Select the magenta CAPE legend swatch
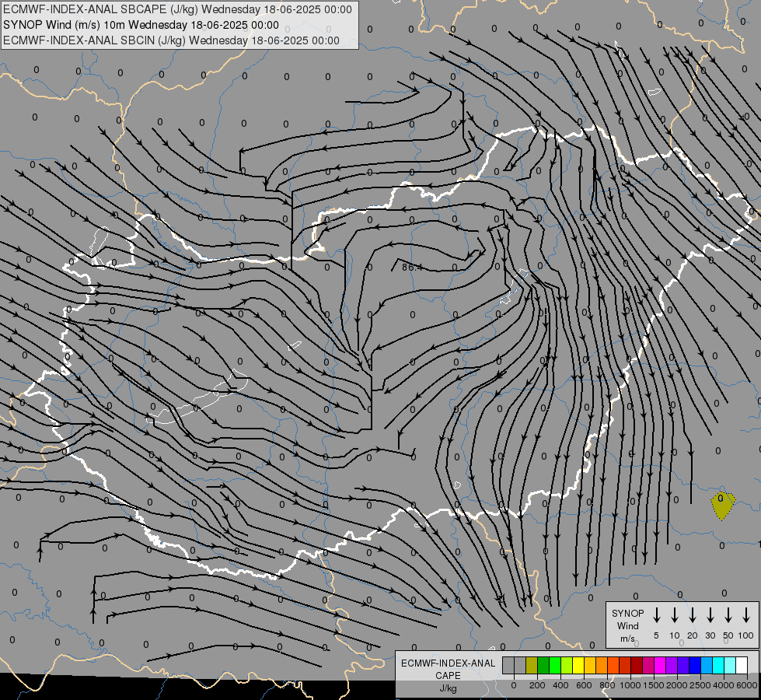The image size is (761, 700). pyautogui.click(x=660, y=666)
